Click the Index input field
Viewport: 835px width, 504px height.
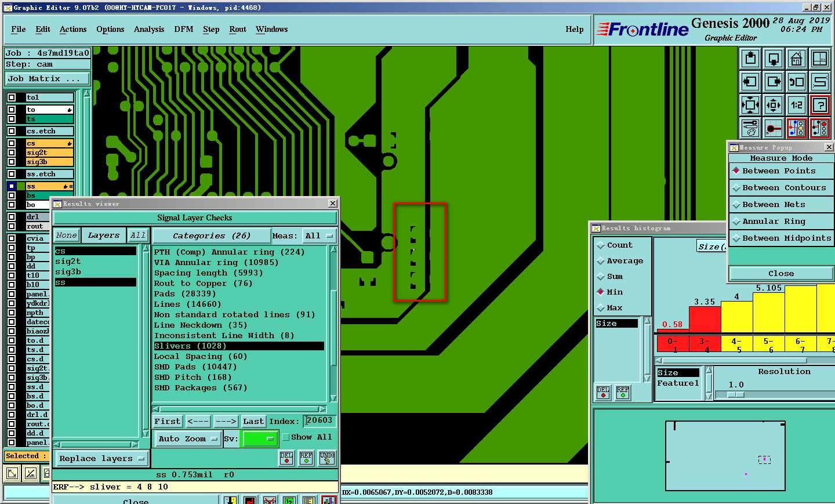pyautogui.click(x=320, y=421)
